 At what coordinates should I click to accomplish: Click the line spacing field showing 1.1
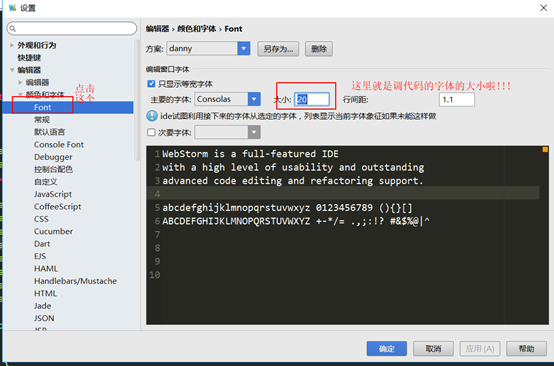tap(457, 100)
